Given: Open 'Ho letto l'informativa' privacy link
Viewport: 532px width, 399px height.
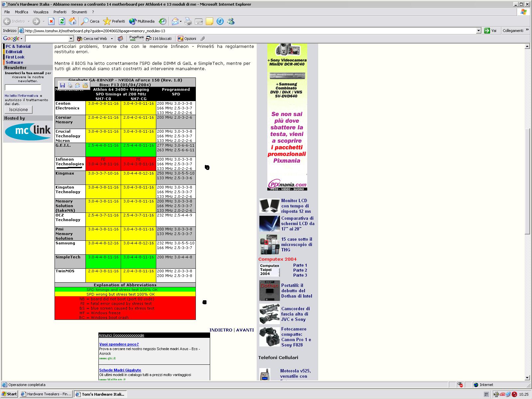Looking at the screenshot, I should [x=21, y=96].
